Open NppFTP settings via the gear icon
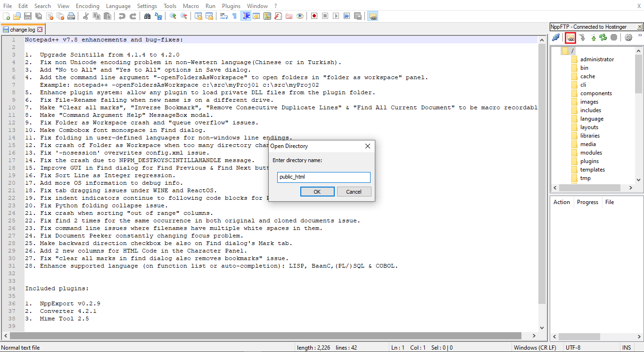 (x=628, y=37)
